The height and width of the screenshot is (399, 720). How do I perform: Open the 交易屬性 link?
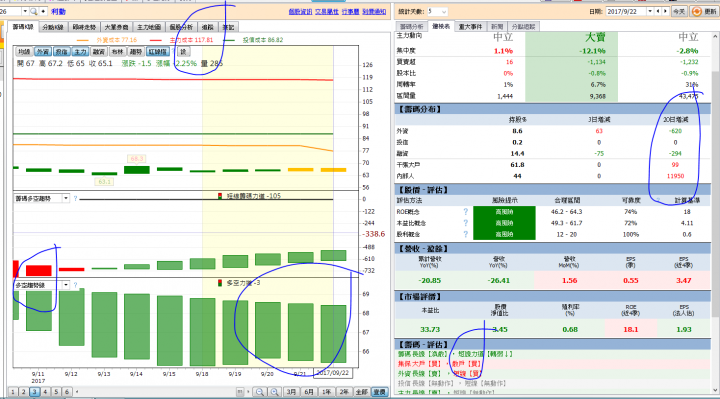[x=326, y=11]
